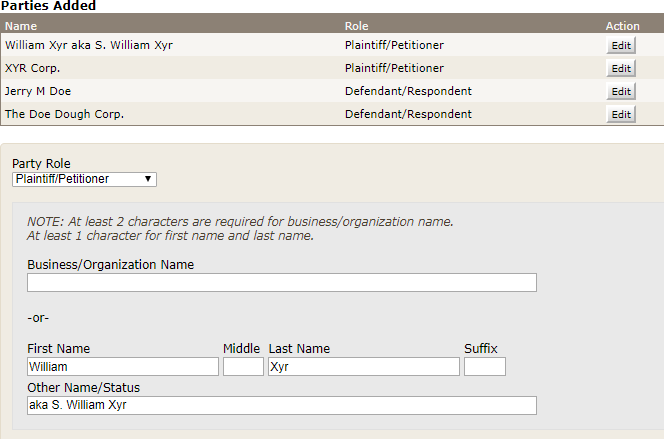Focus the Business/Organization Name field
The height and width of the screenshot is (439, 664).
tap(282, 282)
